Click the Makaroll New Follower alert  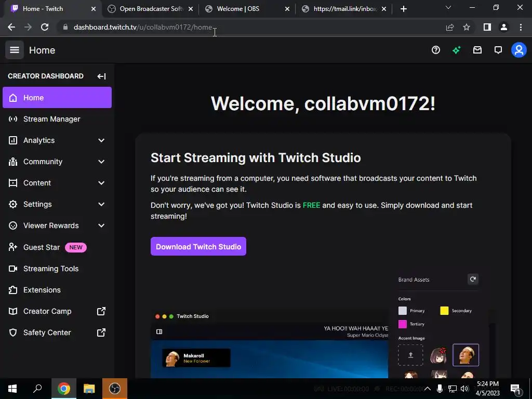pos(196,358)
